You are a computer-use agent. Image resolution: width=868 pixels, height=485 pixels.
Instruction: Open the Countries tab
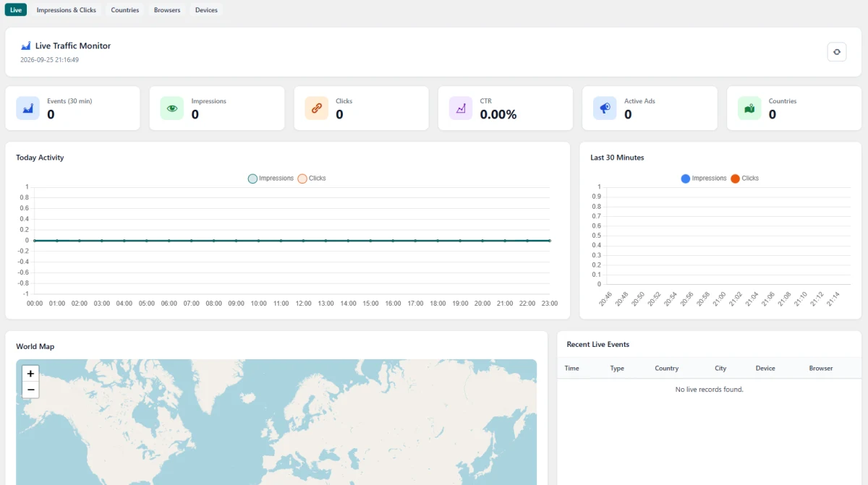tap(125, 10)
